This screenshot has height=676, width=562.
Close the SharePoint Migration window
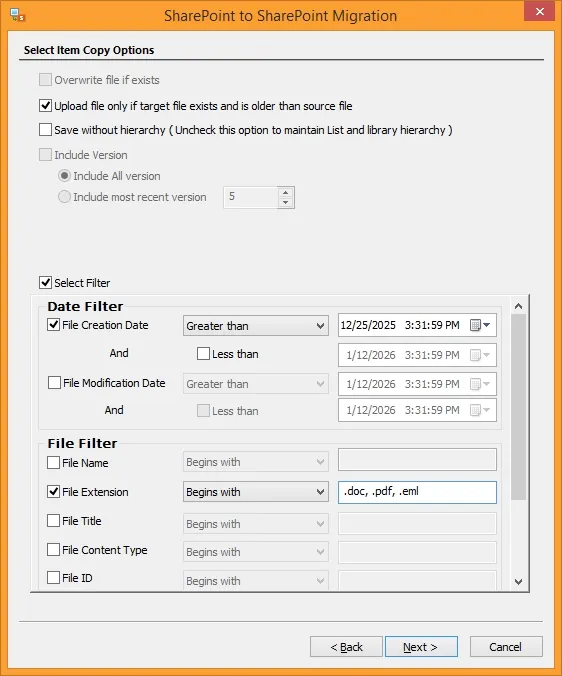[x=539, y=11]
